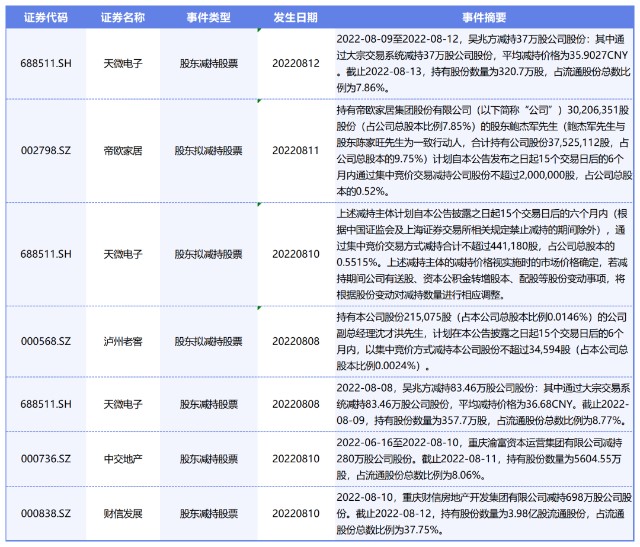
Task: Select date 20220808 in the 泸州老窖 row
Action: pos(296,341)
